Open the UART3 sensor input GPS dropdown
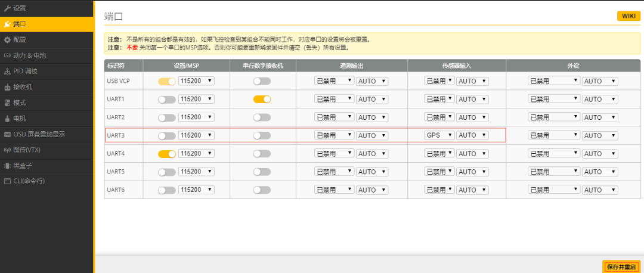The width and height of the screenshot is (644, 273). coord(439,136)
